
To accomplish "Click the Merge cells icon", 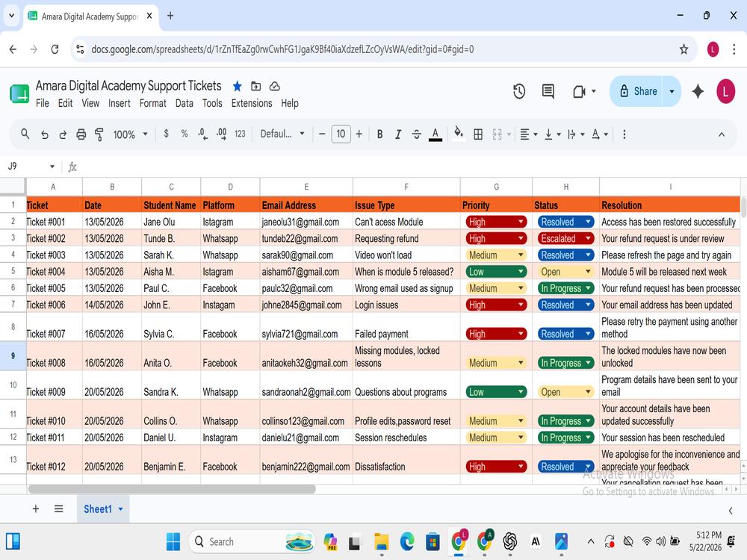I will click(497, 134).
